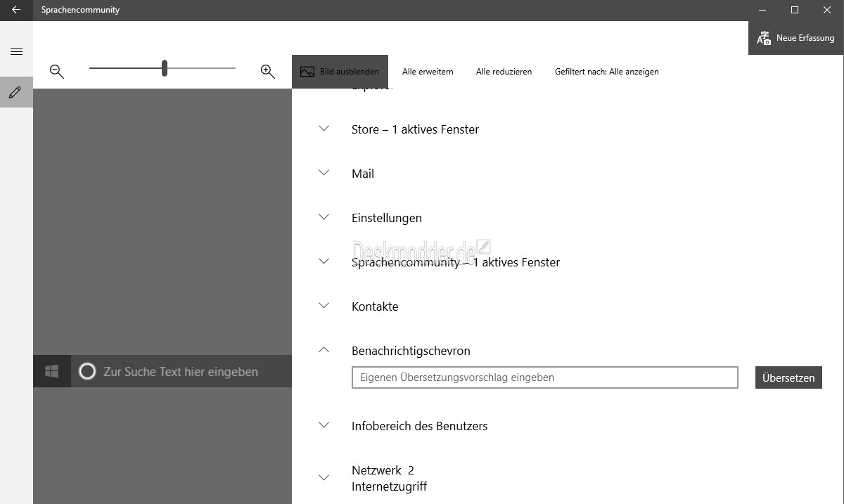Zoom out with the minus magnifier
This screenshot has width=844, height=504.
tap(57, 71)
